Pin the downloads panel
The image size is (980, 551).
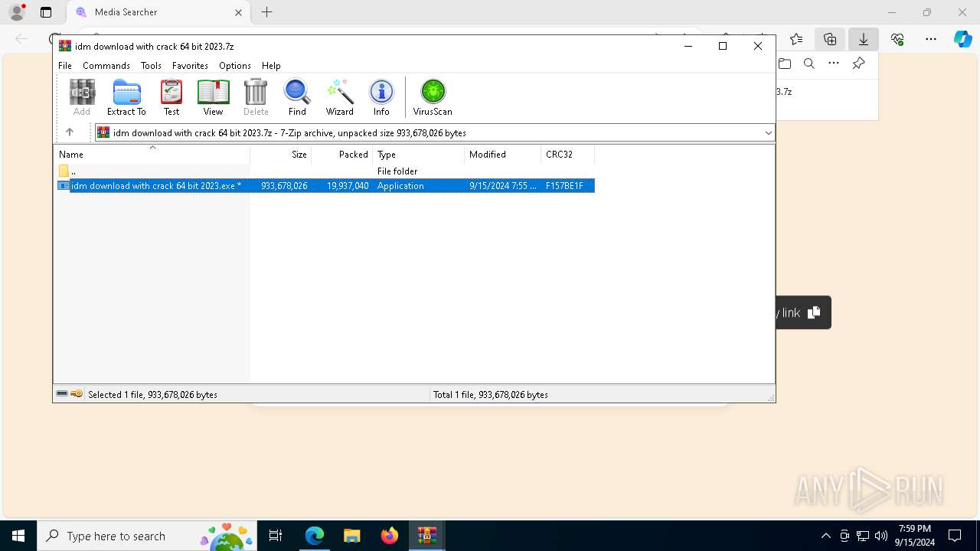click(x=858, y=64)
